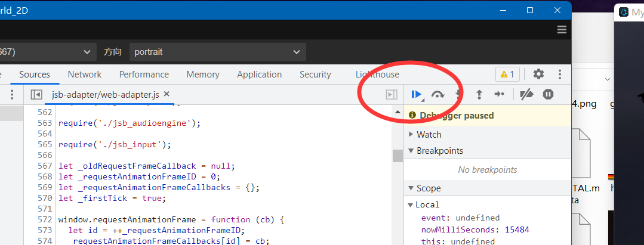Open the device resolution dropdown
Screen dimensions: 644x245
pos(48,52)
